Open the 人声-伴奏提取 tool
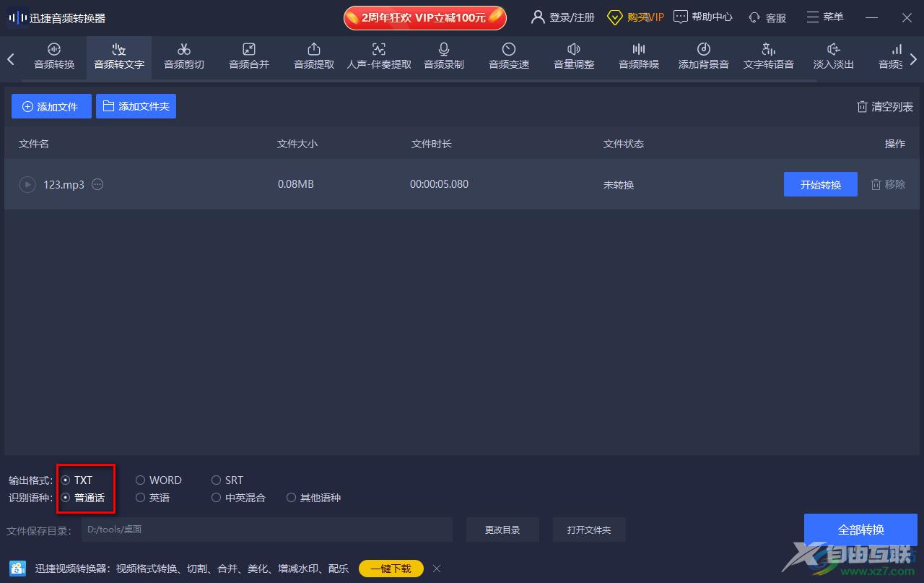 coord(379,56)
